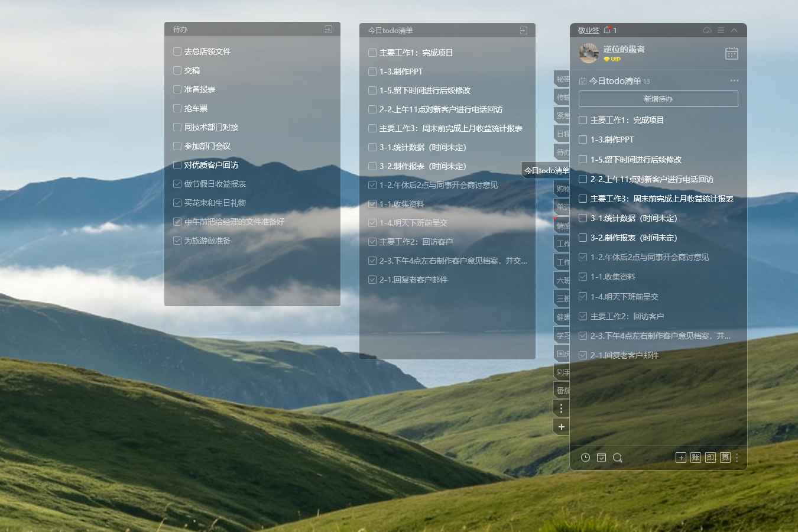Open the three-dot menu beside 今日todo清单 header

[x=734, y=80]
